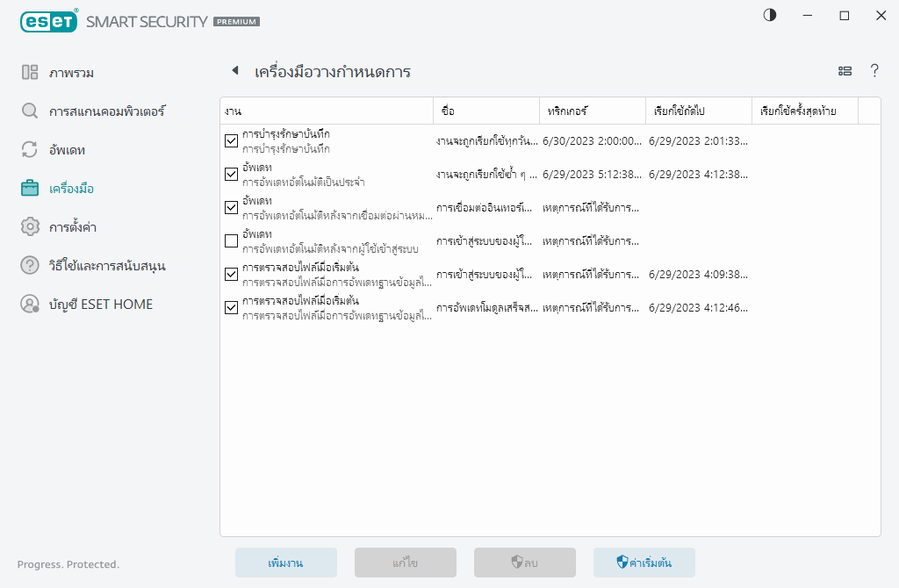Screen dimensions: 899x588
Task: Click the magnifier icon for การสแกนคอมพิวเตอร์
Action: pyautogui.click(x=30, y=111)
